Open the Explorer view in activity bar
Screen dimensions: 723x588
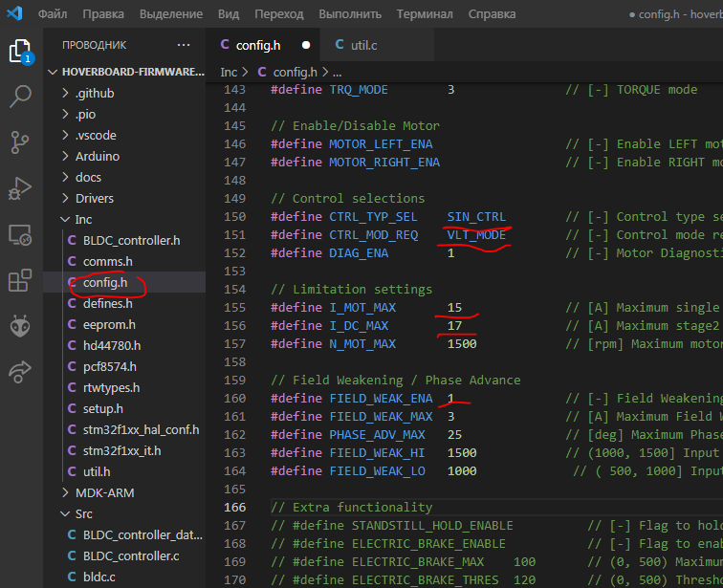(20, 50)
